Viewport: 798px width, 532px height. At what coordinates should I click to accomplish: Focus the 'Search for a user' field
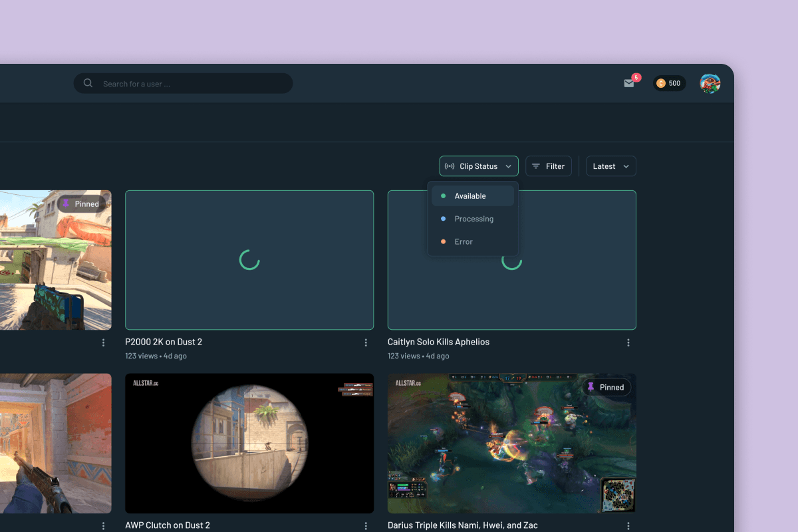(x=183, y=83)
